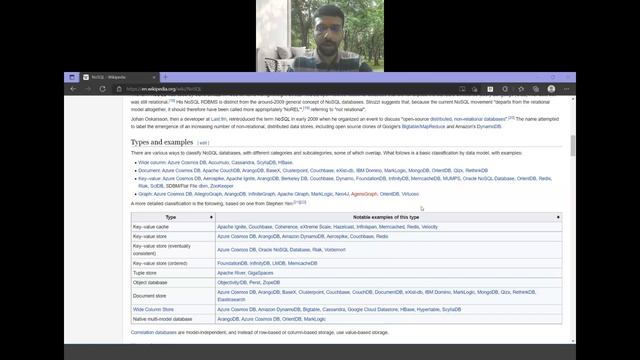
Task: Open the FoundationDB link in ordered row
Action: [x=232, y=263]
